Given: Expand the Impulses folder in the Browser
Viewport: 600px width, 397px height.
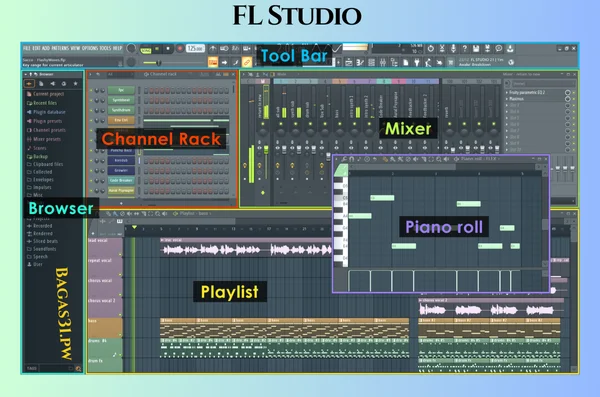Looking at the screenshot, I should pyautogui.click(x=39, y=187).
